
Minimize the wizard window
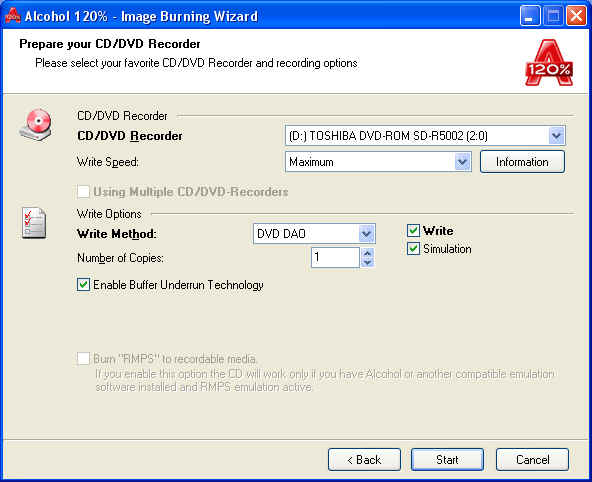pyautogui.click(x=530, y=16)
